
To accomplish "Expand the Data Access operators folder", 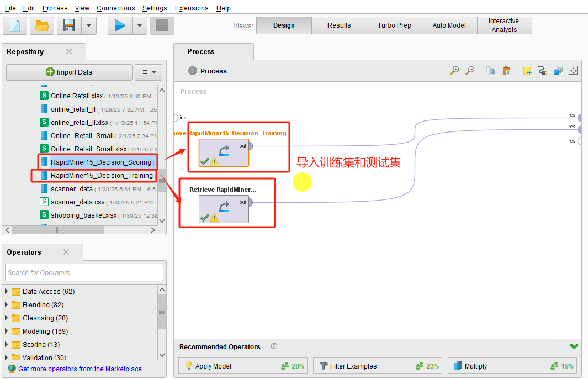I will tap(7, 291).
